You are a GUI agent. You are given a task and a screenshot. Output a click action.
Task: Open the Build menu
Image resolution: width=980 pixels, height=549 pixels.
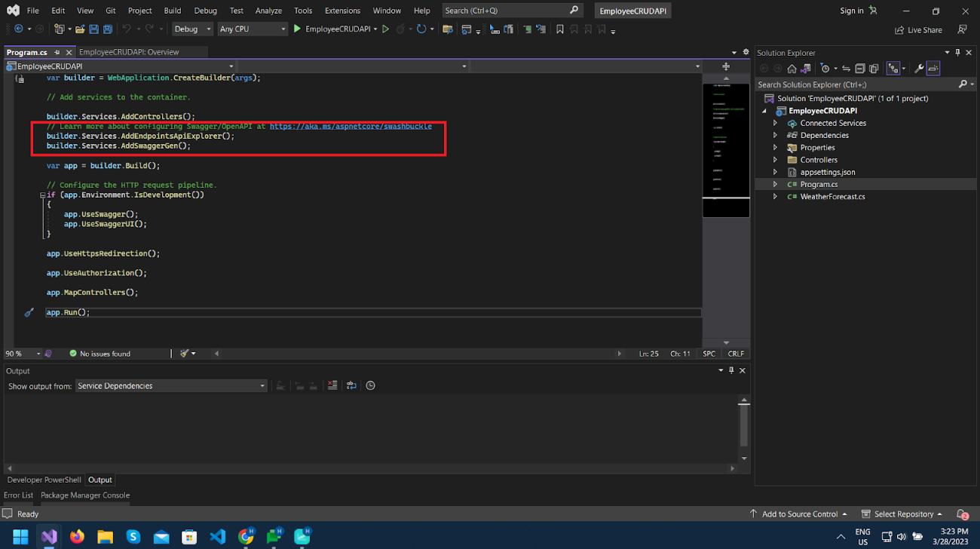[x=172, y=11]
